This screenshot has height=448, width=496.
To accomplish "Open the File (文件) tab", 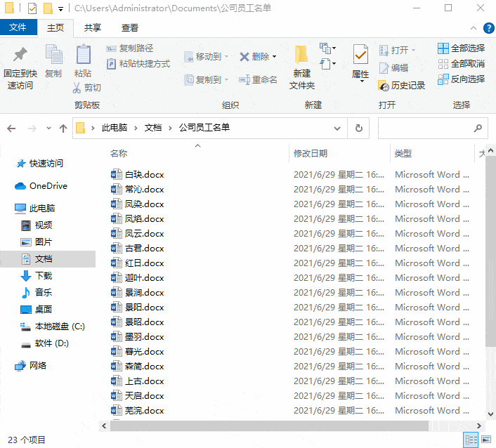I will [x=18, y=27].
